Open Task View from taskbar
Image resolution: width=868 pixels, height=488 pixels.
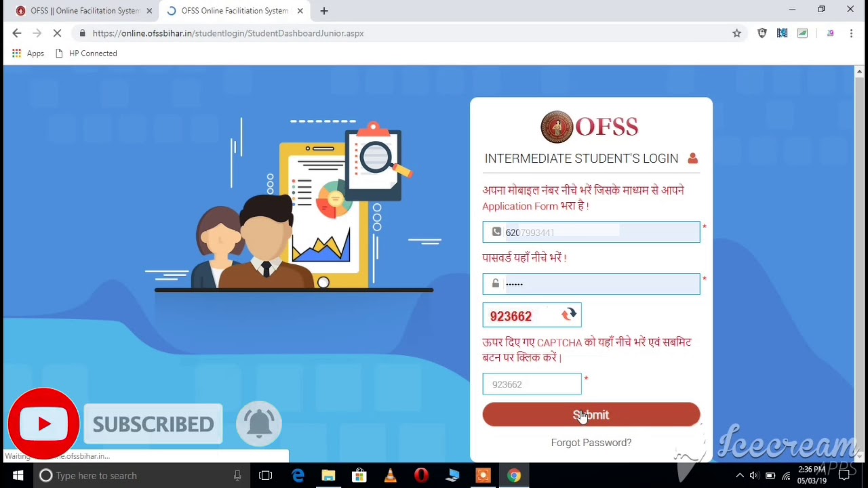pos(266,476)
